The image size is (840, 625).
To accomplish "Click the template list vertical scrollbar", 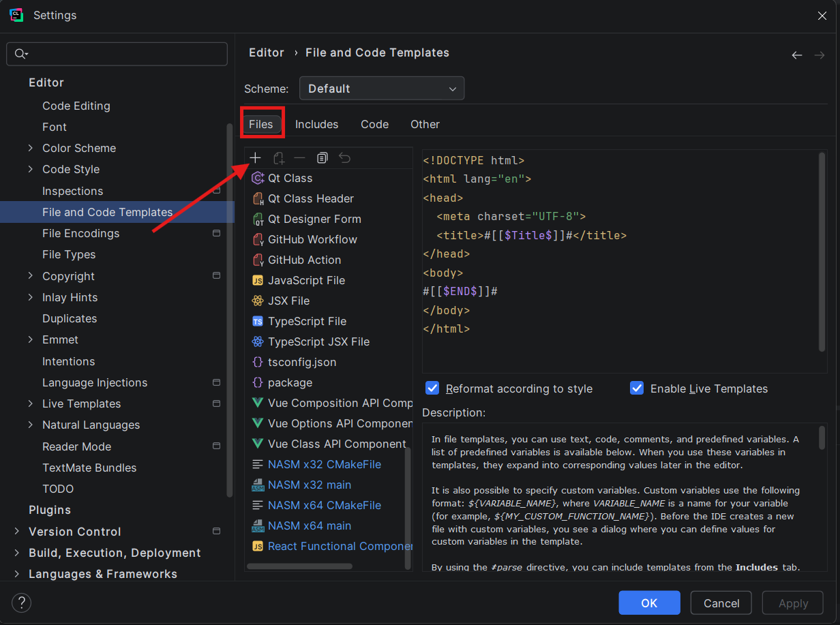I will (408, 508).
